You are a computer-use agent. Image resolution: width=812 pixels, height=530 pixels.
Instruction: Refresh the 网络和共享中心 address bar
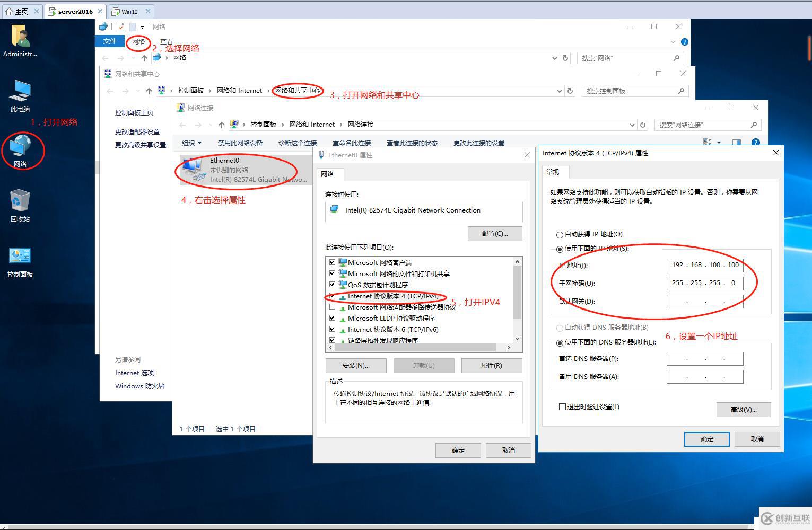coord(570,91)
